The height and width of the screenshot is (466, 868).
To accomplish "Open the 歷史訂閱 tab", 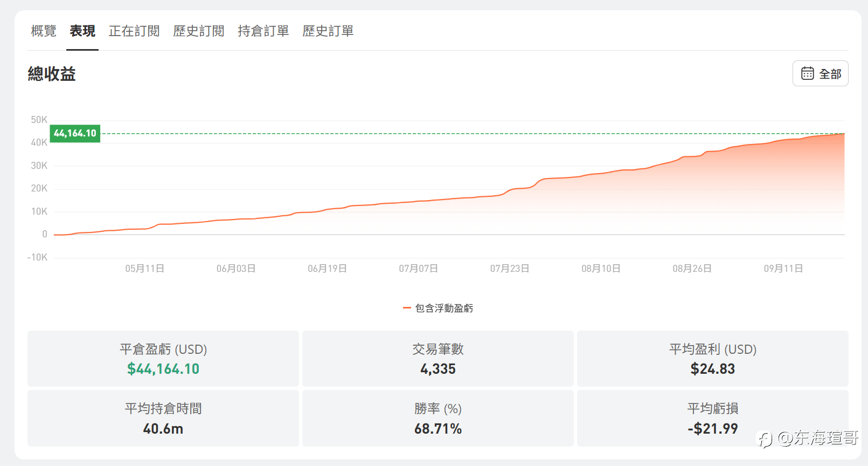I will pos(199,31).
